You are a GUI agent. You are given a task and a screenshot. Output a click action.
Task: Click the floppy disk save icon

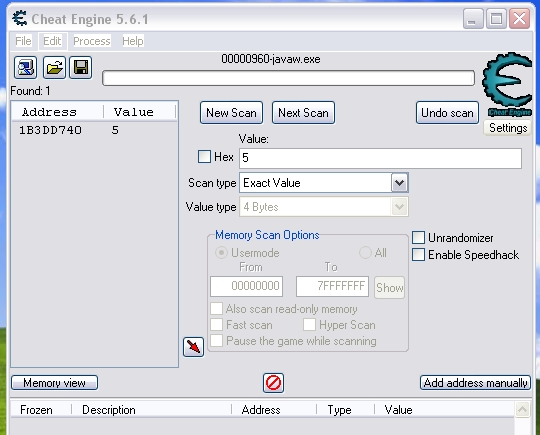(x=81, y=68)
